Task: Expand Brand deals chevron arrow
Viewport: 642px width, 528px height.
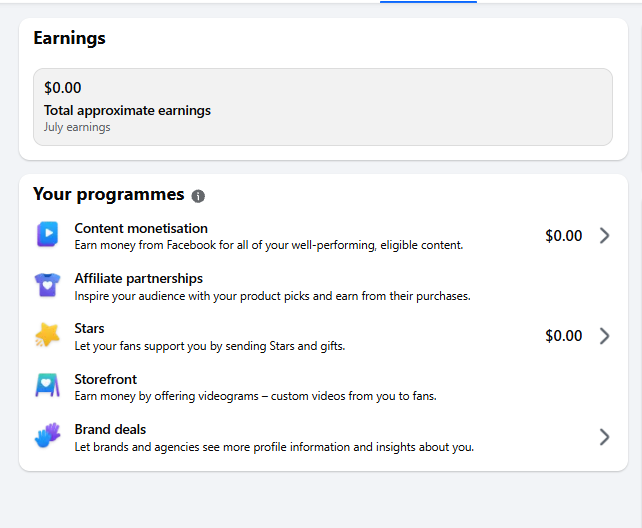Action: pyautogui.click(x=605, y=437)
